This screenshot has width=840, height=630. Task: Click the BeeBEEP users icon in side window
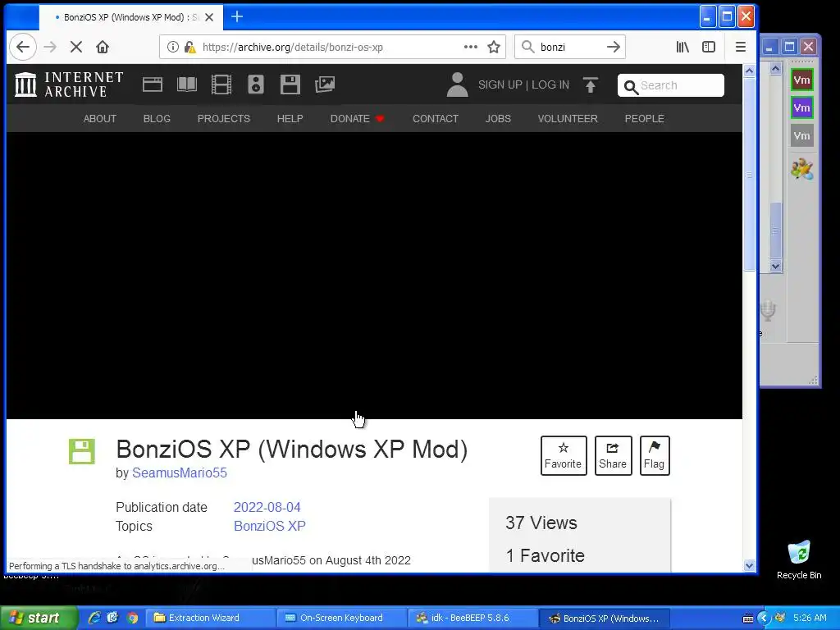[x=801, y=169]
